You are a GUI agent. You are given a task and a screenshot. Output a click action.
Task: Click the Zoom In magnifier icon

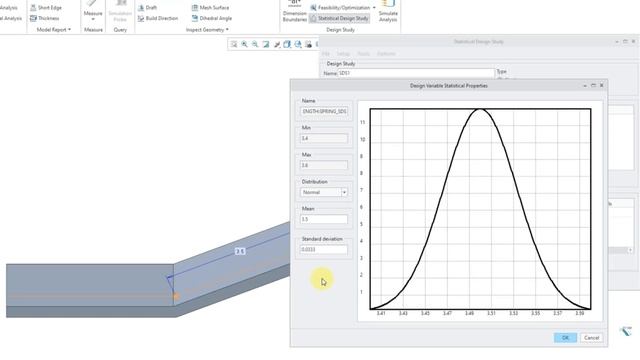pyautogui.click(x=244, y=44)
